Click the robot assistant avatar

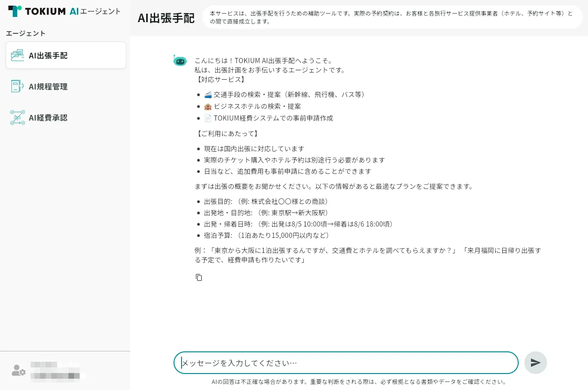(x=180, y=61)
